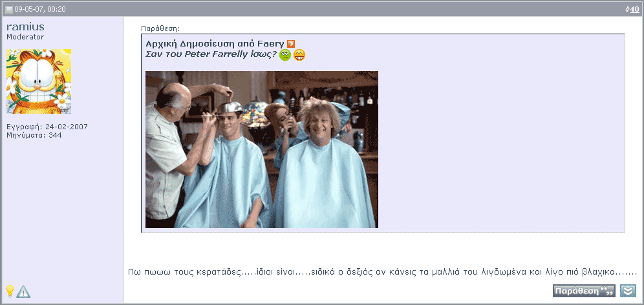Click the grinning smiley emoticon

pyautogui.click(x=299, y=55)
